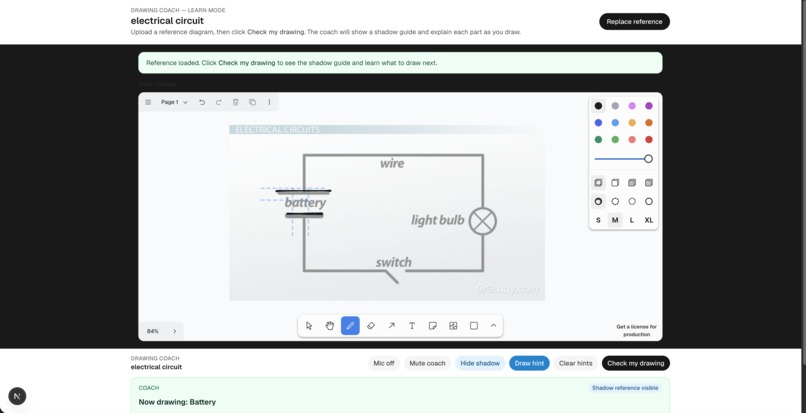Choose the draw dash style
The image size is (806, 413).
pyautogui.click(x=598, y=202)
